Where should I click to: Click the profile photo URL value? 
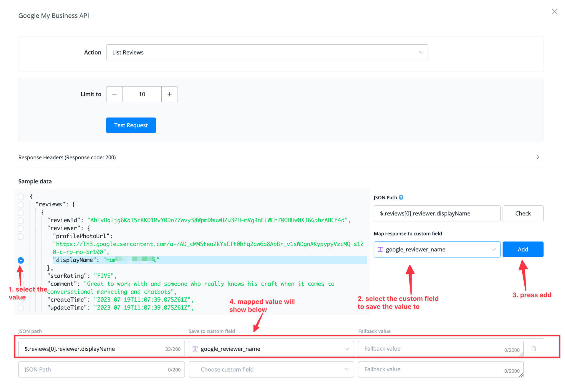pos(208,248)
